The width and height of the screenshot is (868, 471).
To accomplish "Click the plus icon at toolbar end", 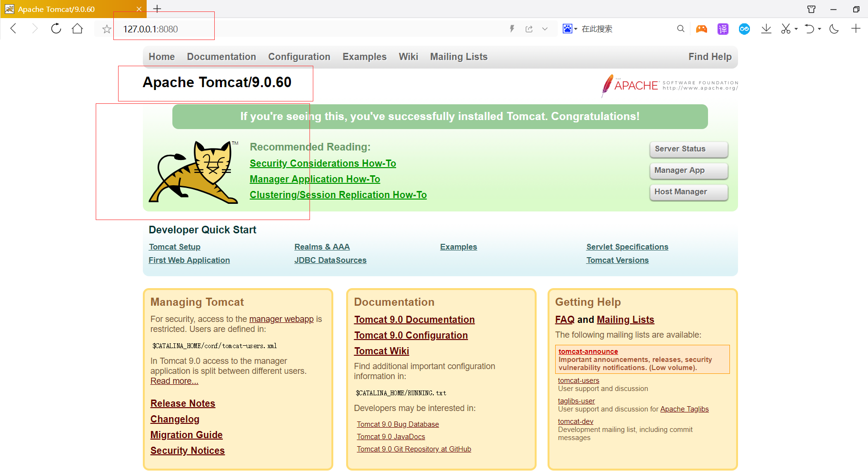I will [856, 29].
